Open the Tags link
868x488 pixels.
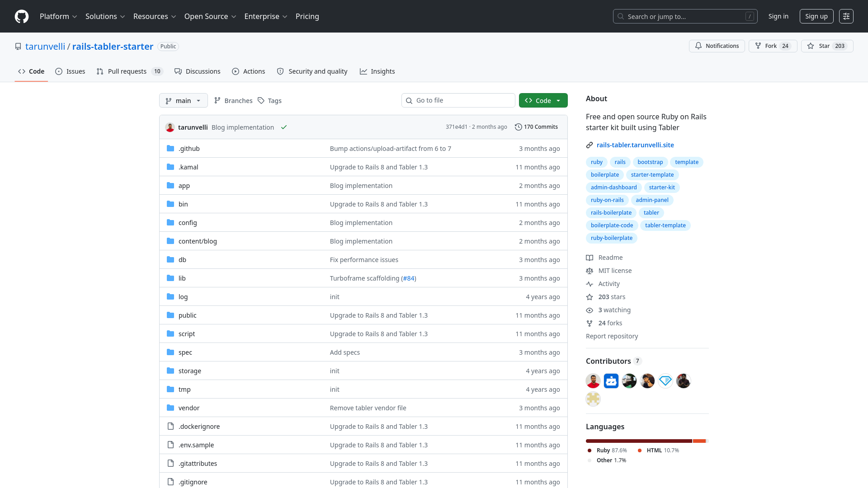[x=269, y=100]
